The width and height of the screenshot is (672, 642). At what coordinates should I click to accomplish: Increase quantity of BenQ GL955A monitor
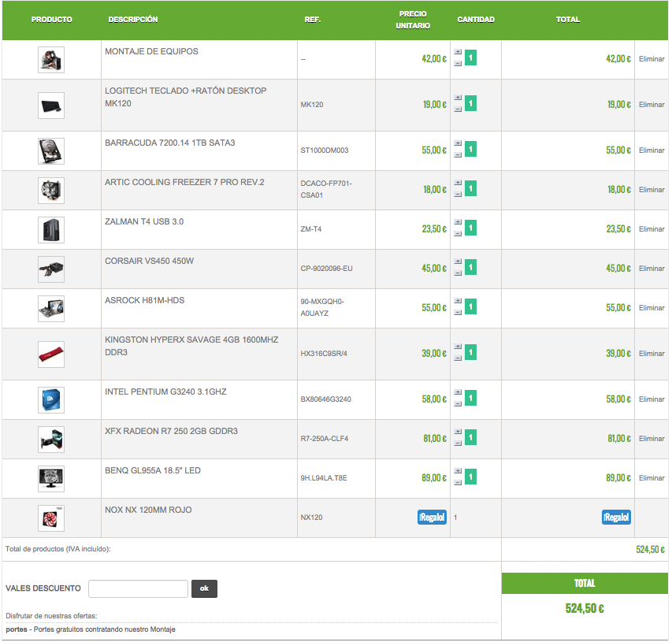pos(458,471)
